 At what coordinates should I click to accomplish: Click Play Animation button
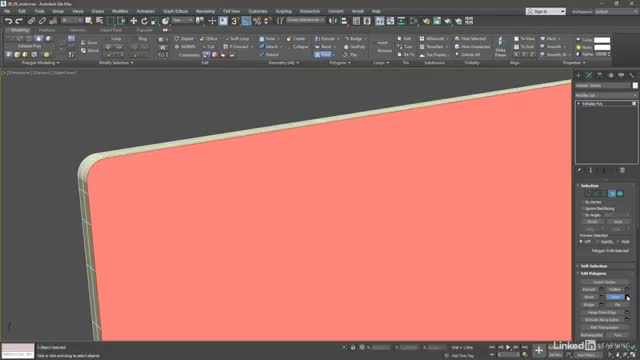point(508,347)
